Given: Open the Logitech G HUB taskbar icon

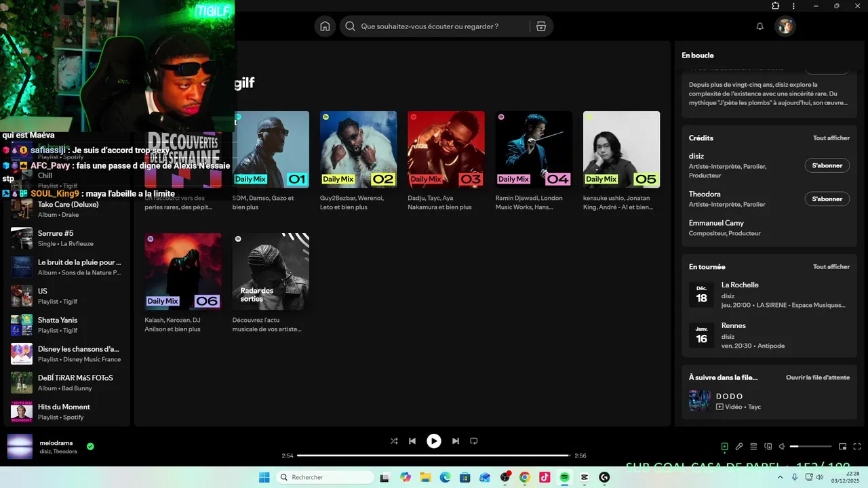Looking at the screenshot, I should 604,477.
